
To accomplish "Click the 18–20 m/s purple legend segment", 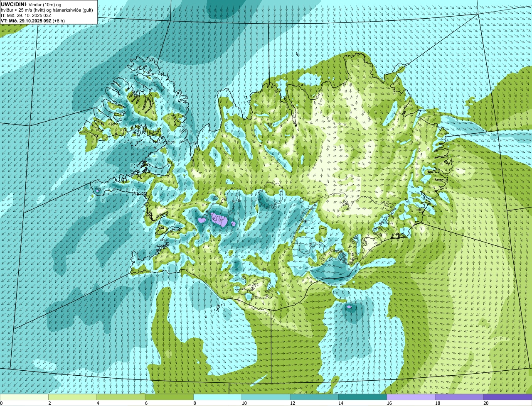I will coord(459,397).
